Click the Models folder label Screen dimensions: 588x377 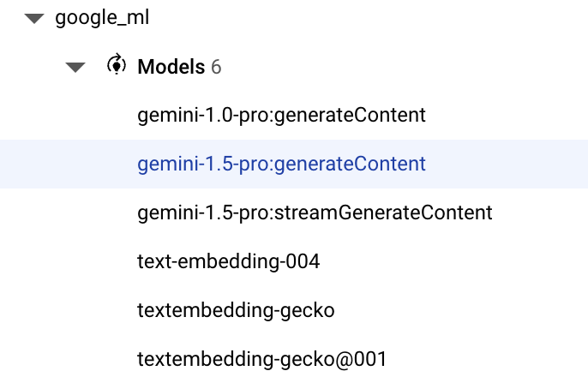tap(171, 66)
